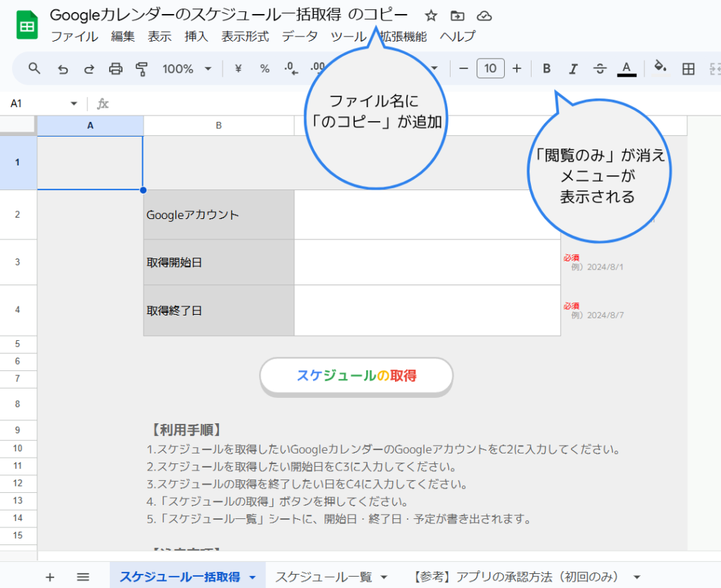Undo the last action

pos(63,69)
